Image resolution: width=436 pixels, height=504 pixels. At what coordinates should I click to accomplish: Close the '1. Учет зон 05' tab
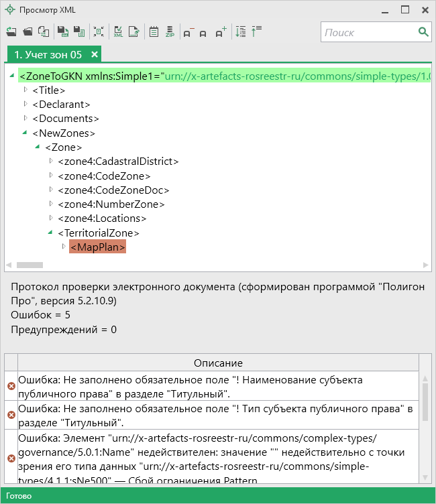[x=95, y=54]
